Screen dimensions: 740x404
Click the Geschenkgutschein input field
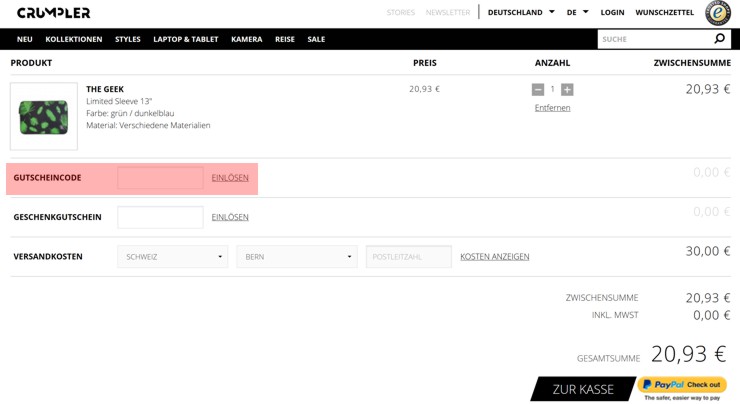[x=160, y=217]
